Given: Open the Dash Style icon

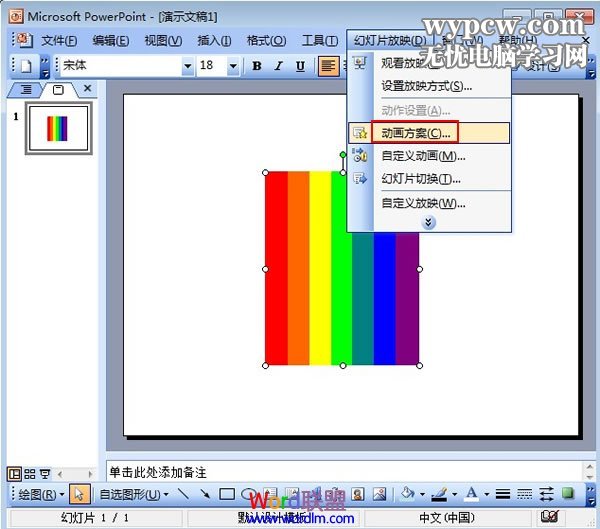Looking at the screenshot, I should [x=524, y=494].
